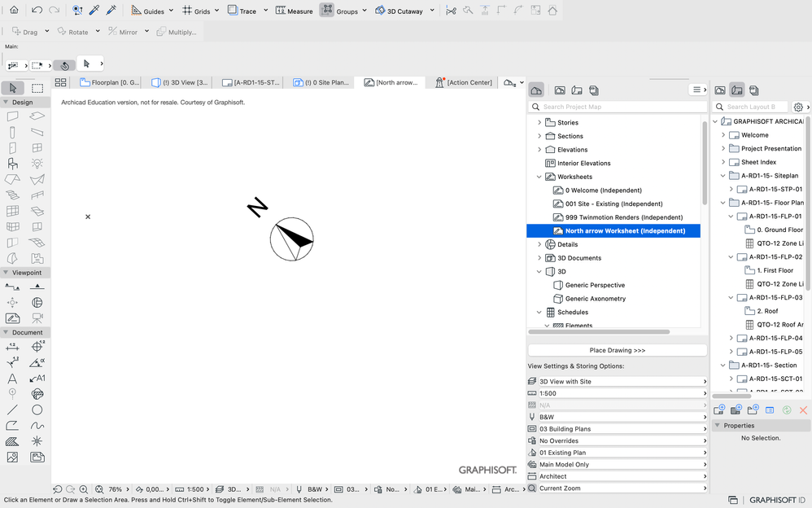Switch to the 0 Site Plan tab
This screenshot has height=508, width=812.
pyautogui.click(x=321, y=82)
